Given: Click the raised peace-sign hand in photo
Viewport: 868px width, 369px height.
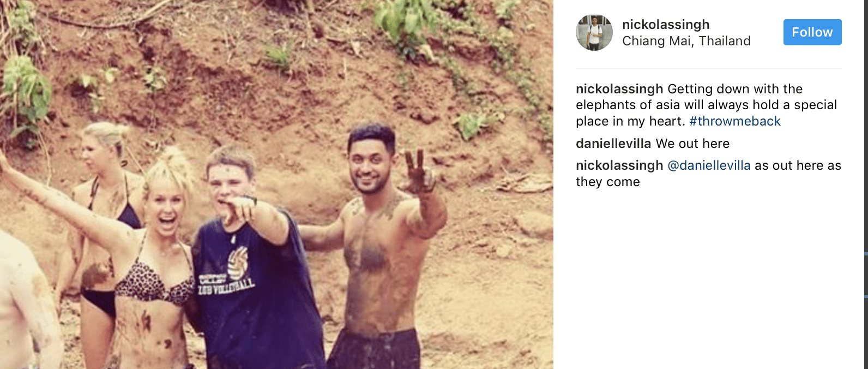Looking at the screenshot, I should click(418, 172).
